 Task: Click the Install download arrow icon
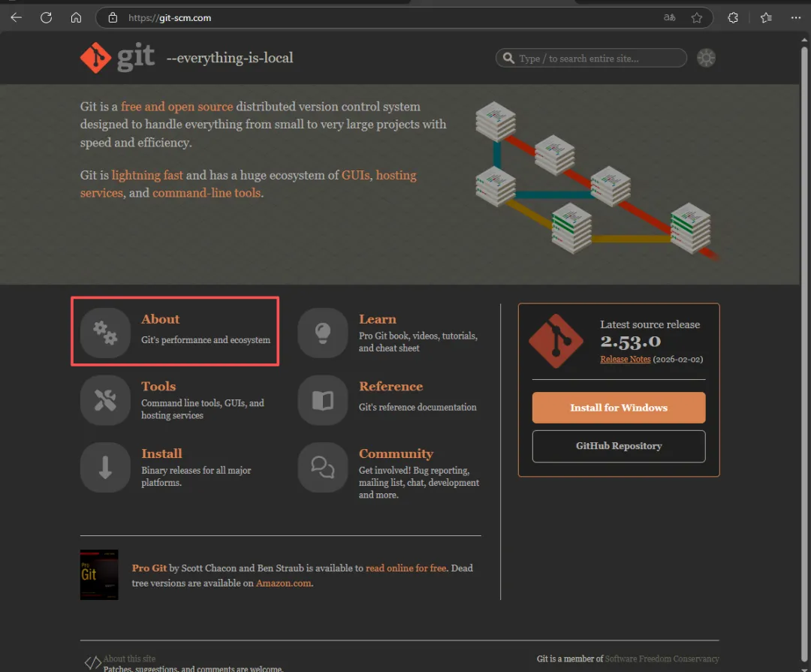coord(105,467)
